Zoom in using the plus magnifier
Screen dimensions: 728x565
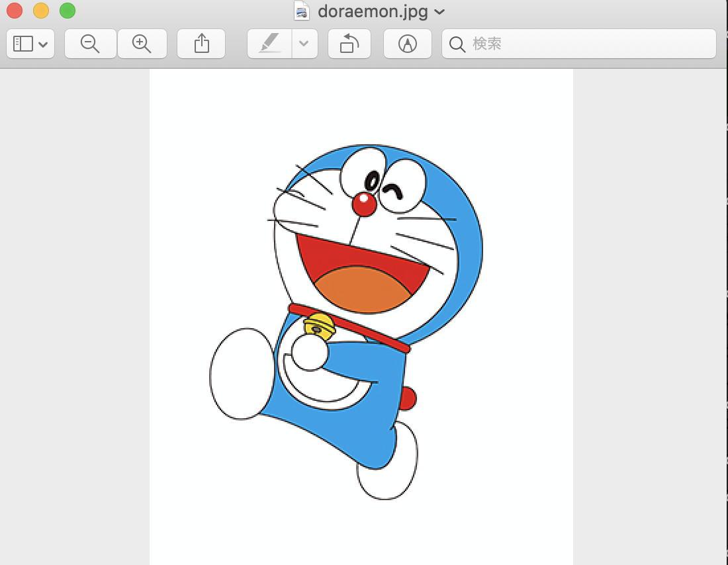142,44
